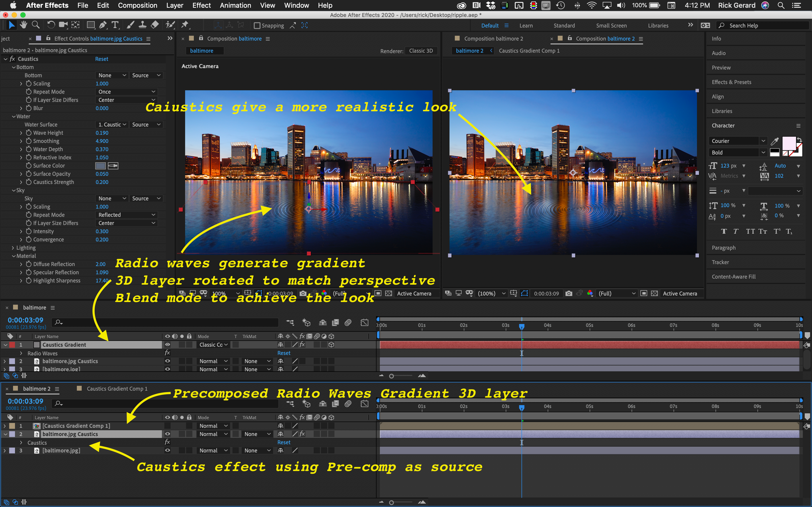This screenshot has height=507, width=812.
Task: Select the Horizontal Type tool
Action: [x=115, y=25]
